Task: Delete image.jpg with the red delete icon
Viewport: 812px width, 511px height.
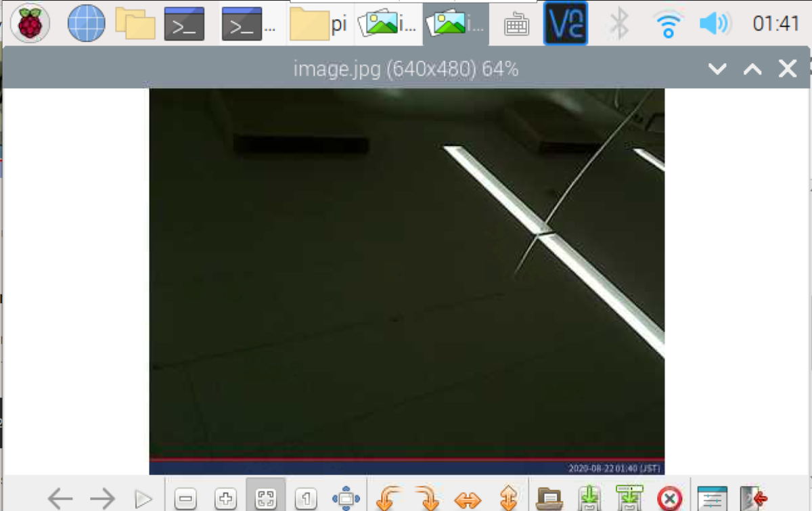Action: (x=669, y=497)
